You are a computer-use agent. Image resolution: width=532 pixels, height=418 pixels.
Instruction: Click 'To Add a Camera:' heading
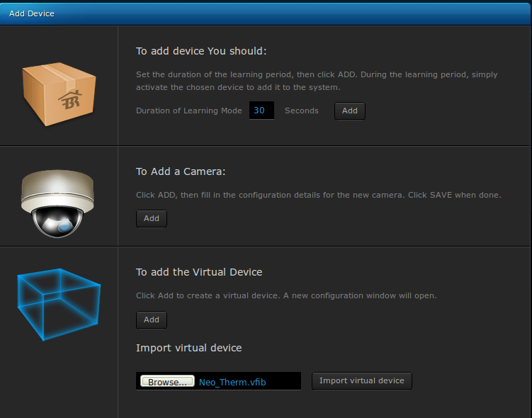pyautogui.click(x=181, y=171)
